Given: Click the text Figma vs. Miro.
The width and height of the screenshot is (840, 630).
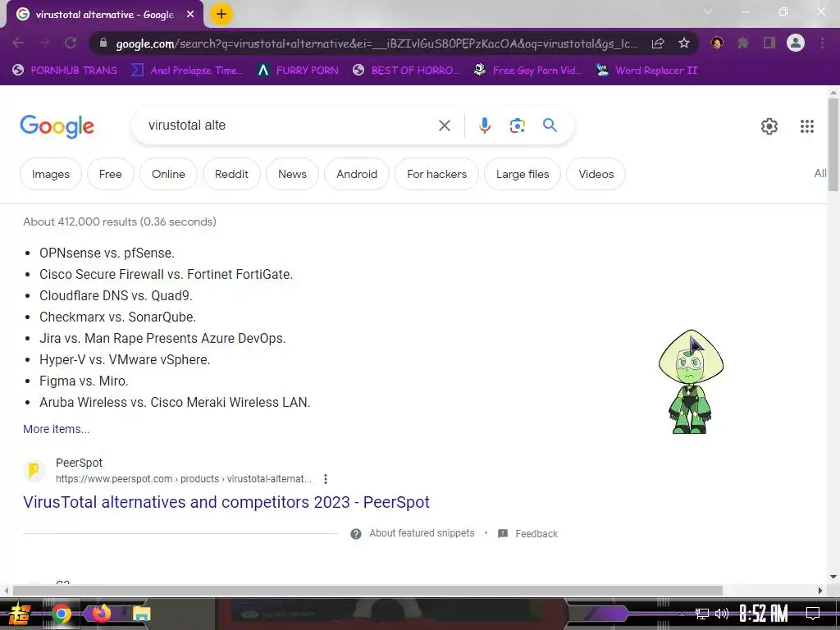Looking at the screenshot, I should pos(84,381).
